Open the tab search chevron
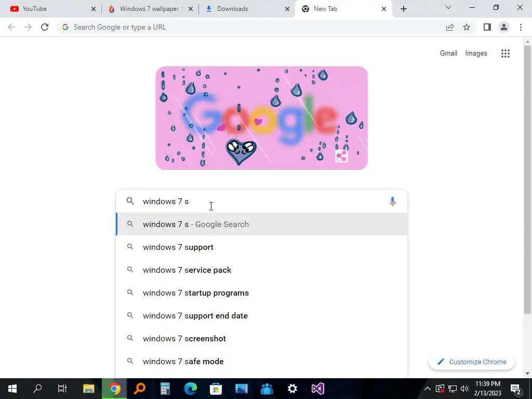532x399 pixels. coord(448,7)
